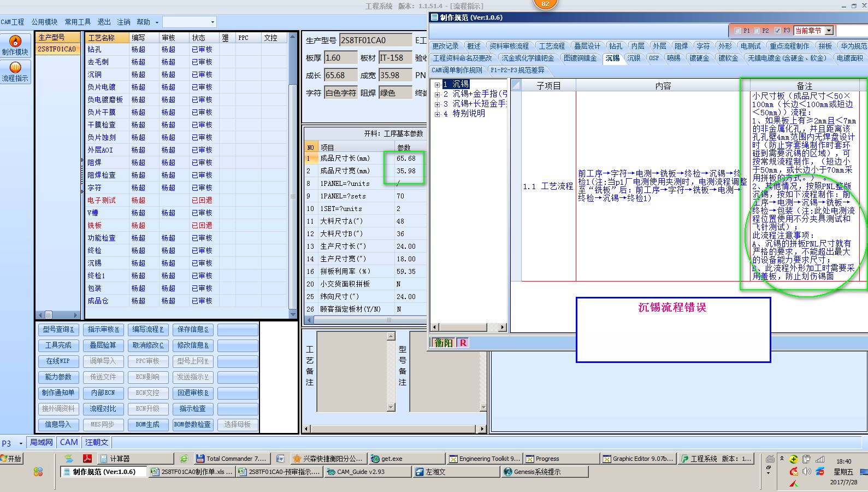Click the orange 82 badge at top
The height and width of the screenshot is (492, 868).
[x=545, y=4]
